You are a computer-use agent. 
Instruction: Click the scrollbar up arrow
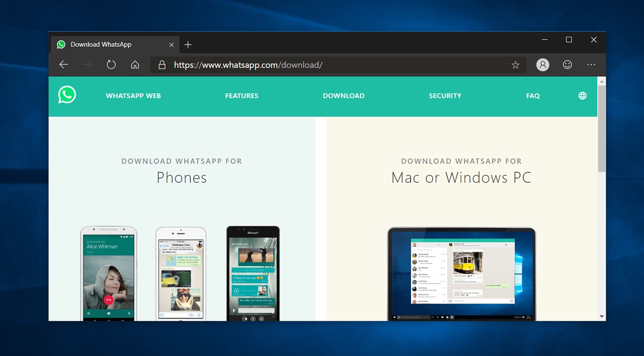tap(602, 81)
